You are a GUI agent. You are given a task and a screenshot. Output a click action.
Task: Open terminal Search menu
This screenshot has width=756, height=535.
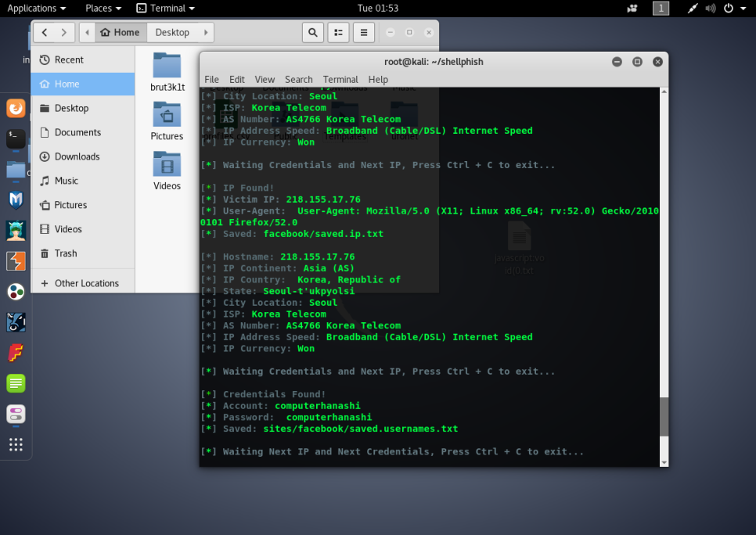299,80
